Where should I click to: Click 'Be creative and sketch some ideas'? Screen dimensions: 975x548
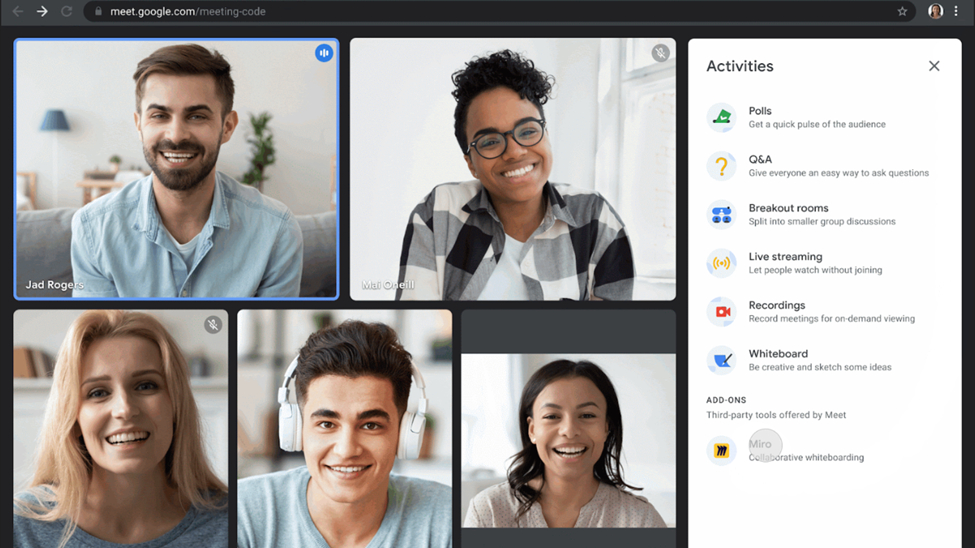point(820,367)
